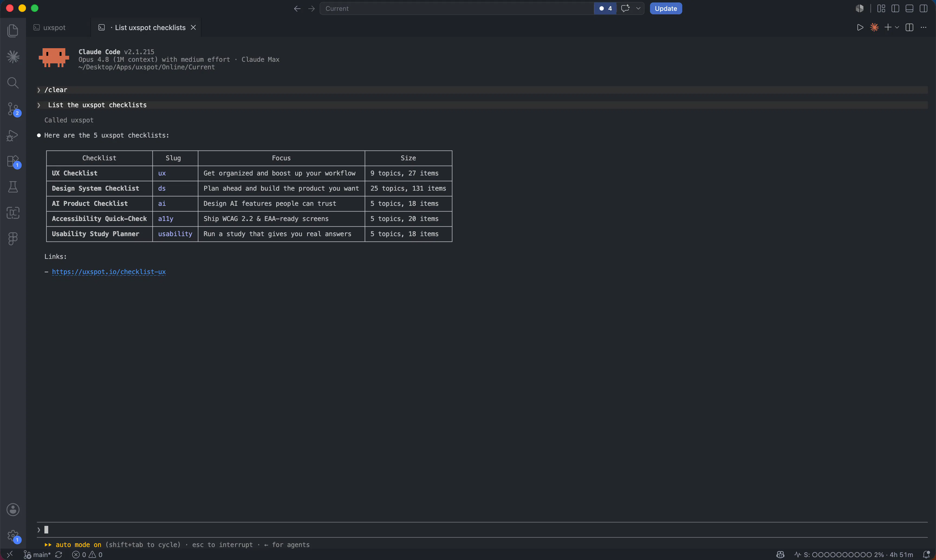Toggle the primary side bar

[x=895, y=8]
